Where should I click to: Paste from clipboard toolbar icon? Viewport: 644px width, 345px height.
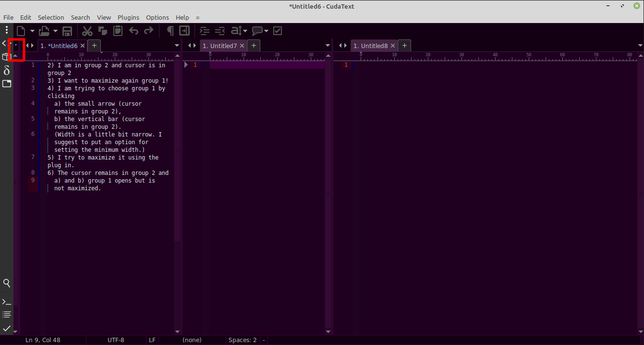(118, 31)
